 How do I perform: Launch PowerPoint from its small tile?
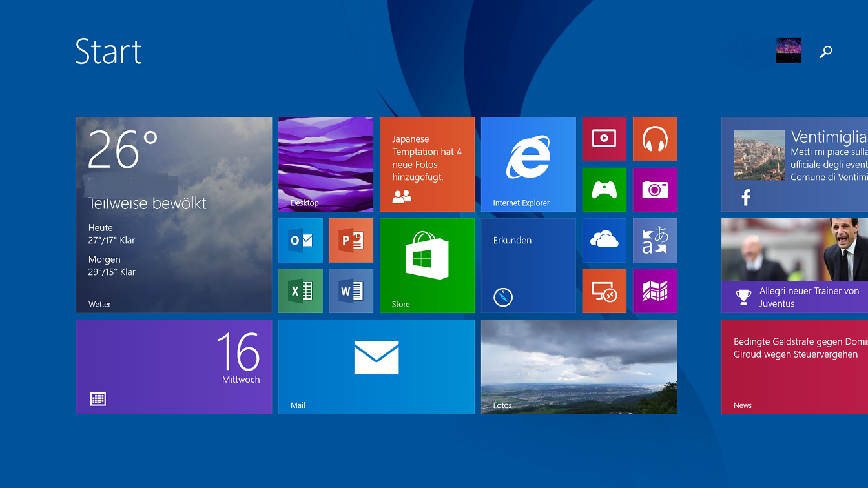[351, 240]
